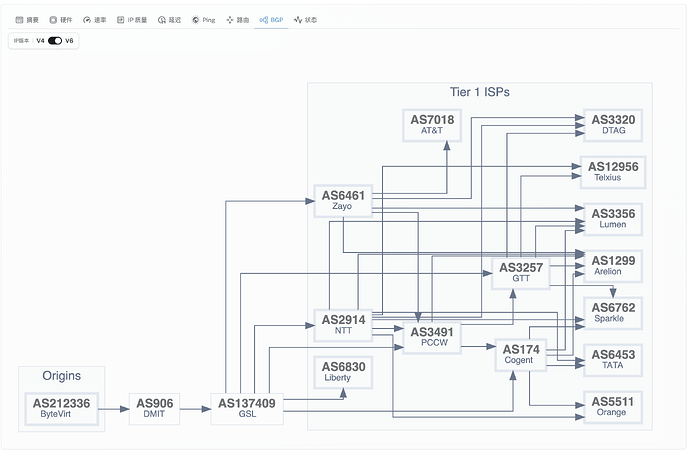
Task: Open the 状态 status tab
Action: coord(305,20)
